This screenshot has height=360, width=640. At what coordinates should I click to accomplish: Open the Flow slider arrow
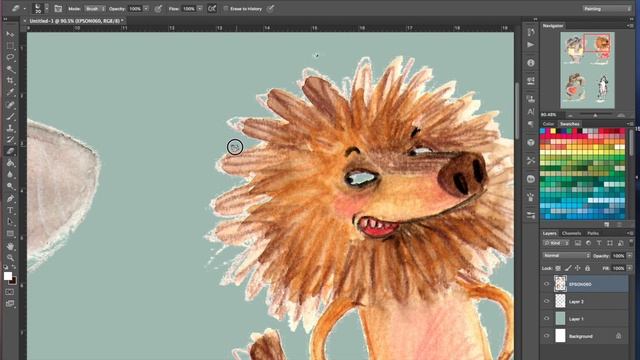click(x=200, y=9)
